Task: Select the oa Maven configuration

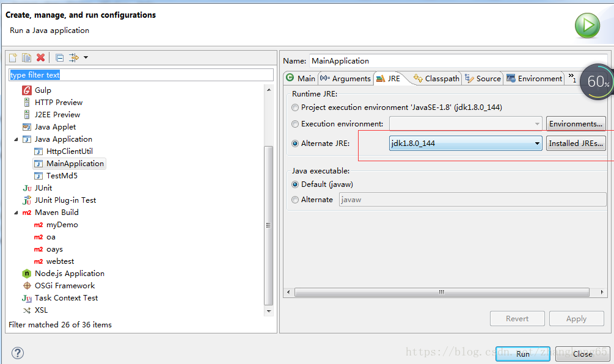Action: [51, 237]
